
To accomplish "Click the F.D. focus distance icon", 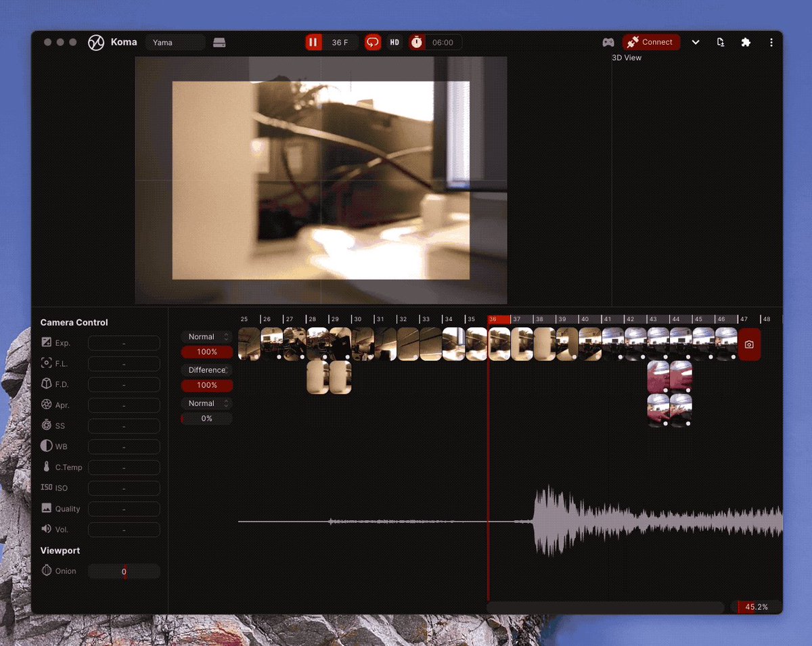I will click(47, 384).
